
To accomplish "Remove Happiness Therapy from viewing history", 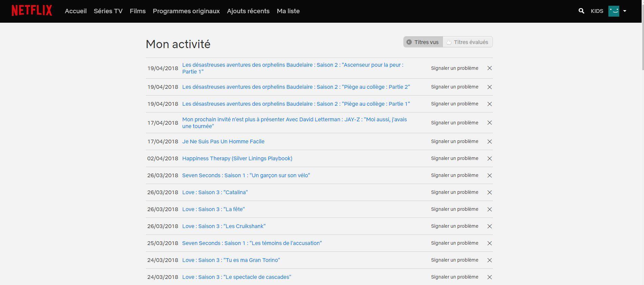I will pos(489,159).
